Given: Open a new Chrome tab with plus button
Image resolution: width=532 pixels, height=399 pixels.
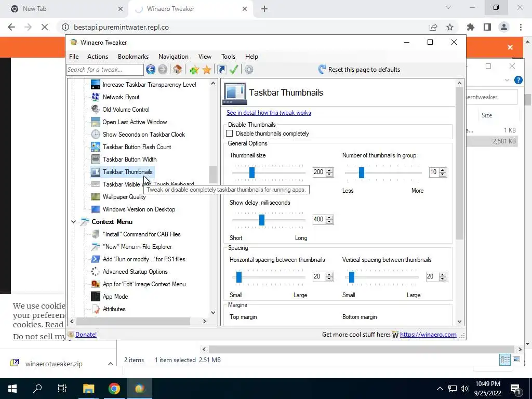Looking at the screenshot, I should pyautogui.click(x=264, y=9).
